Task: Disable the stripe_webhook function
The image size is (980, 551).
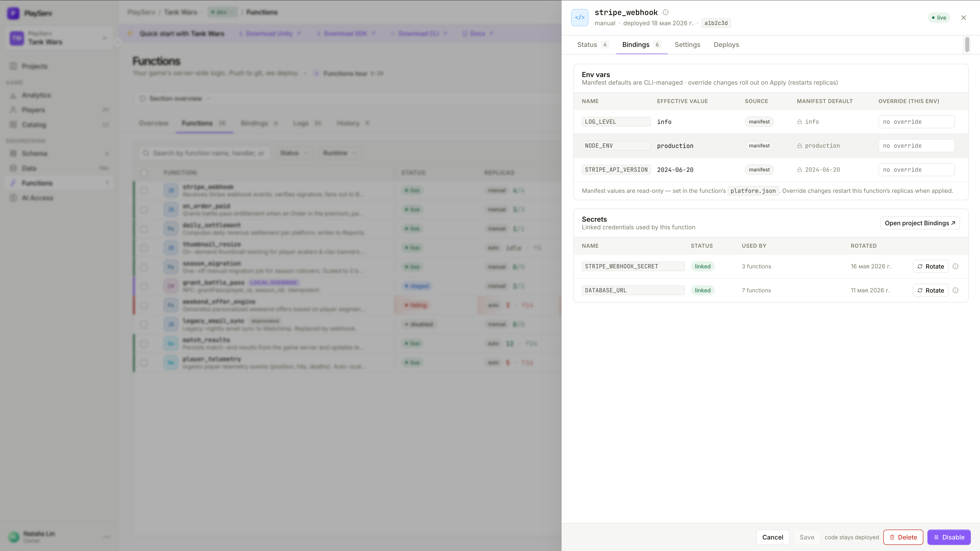Action: 949,537
